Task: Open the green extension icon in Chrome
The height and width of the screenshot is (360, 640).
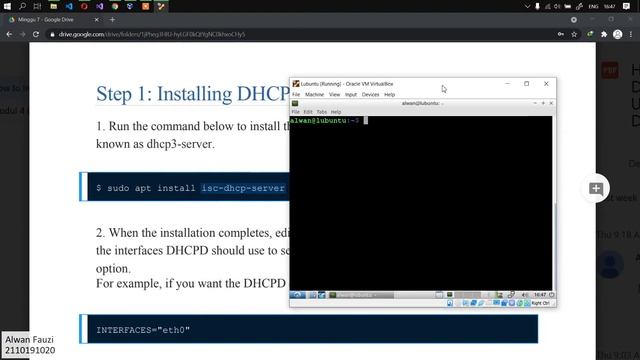Action: click(x=590, y=34)
